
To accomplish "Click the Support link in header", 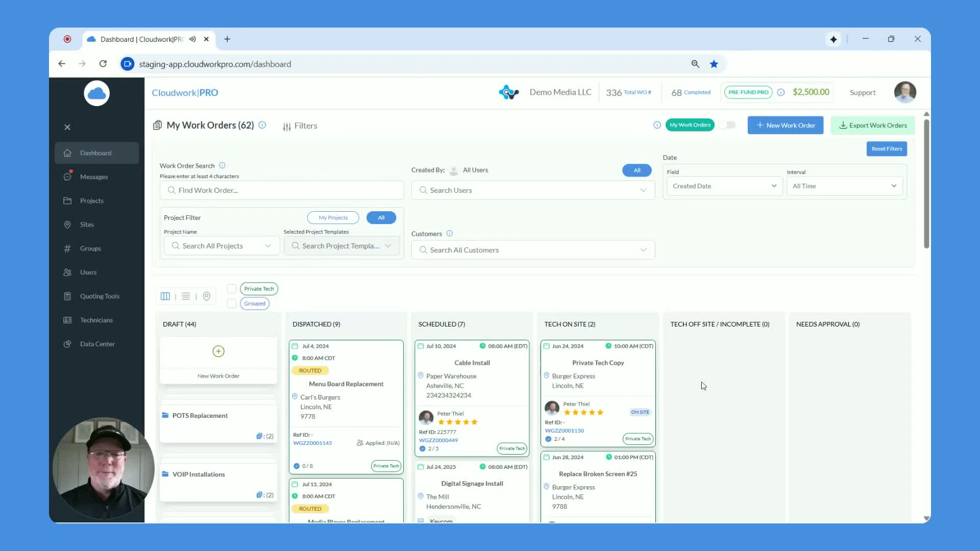I will [x=863, y=93].
